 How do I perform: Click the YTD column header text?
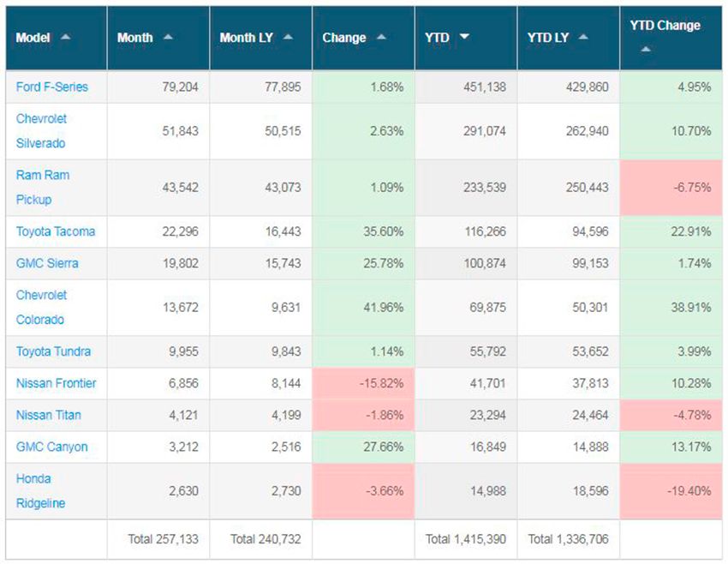tap(437, 38)
